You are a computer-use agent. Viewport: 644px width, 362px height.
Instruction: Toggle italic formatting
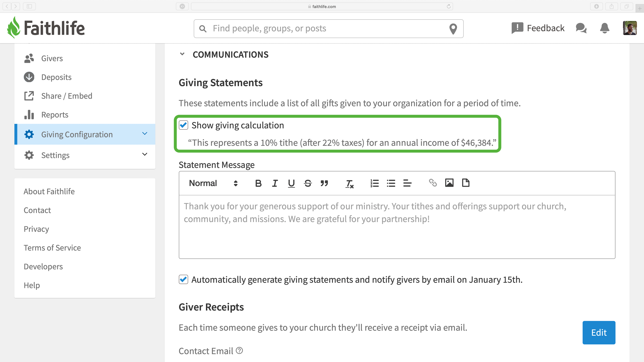(x=275, y=183)
